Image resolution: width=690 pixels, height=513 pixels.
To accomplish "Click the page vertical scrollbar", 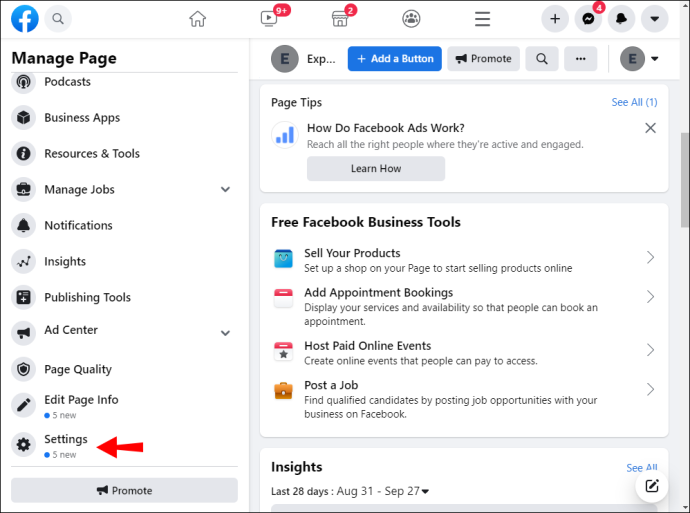I will 685,180.
